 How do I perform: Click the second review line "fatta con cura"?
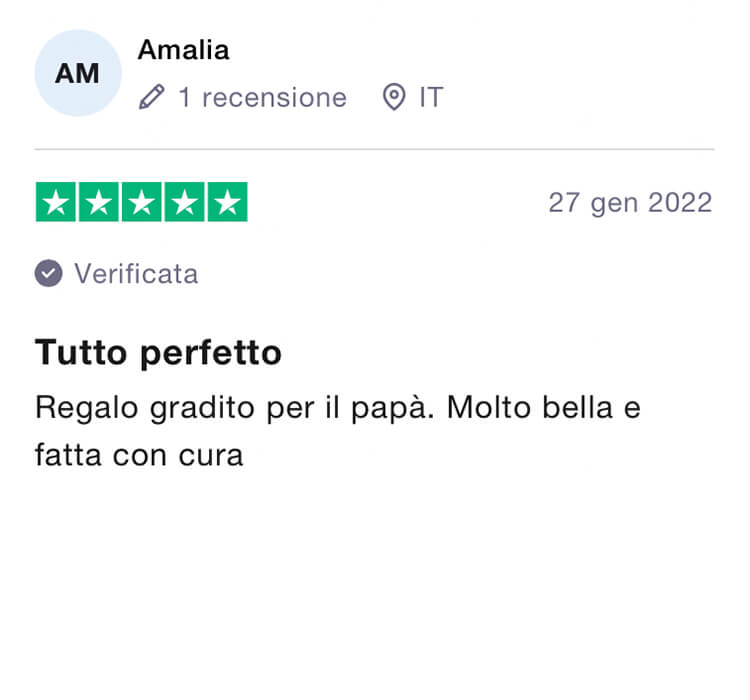(x=139, y=455)
